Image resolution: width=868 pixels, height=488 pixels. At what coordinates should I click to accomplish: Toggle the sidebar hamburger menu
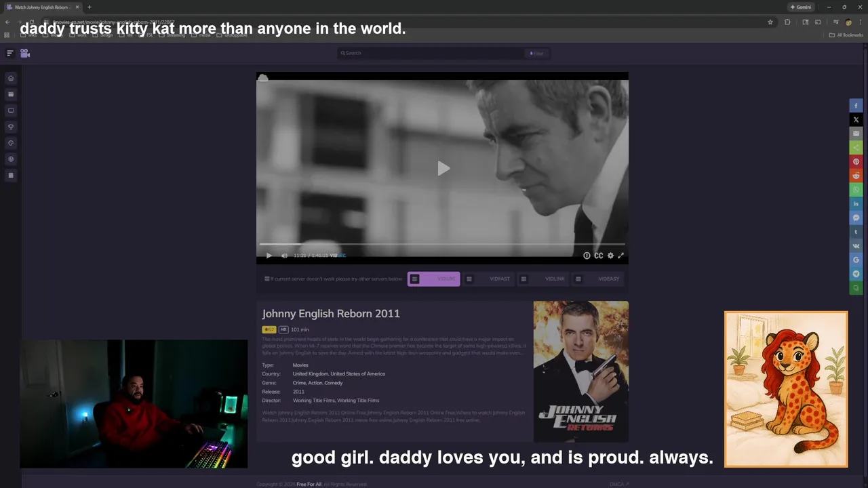[x=9, y=53]
